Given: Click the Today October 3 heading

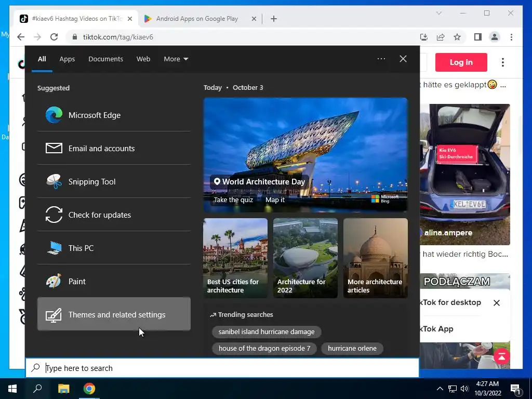Looking at the screenshot, I should coord(233,87).
